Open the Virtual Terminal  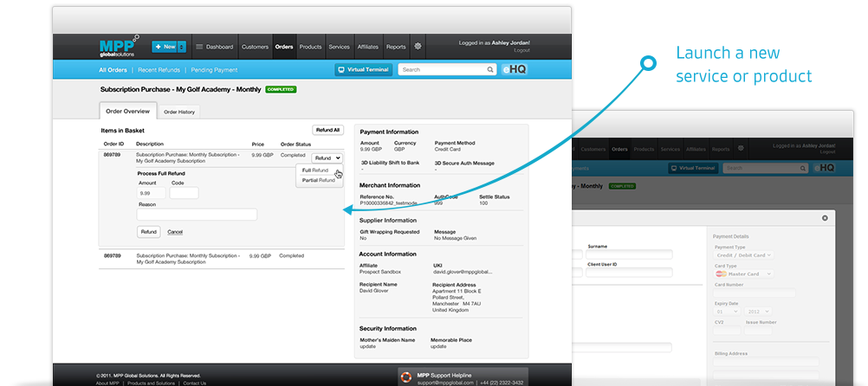(x=363, y=70)
